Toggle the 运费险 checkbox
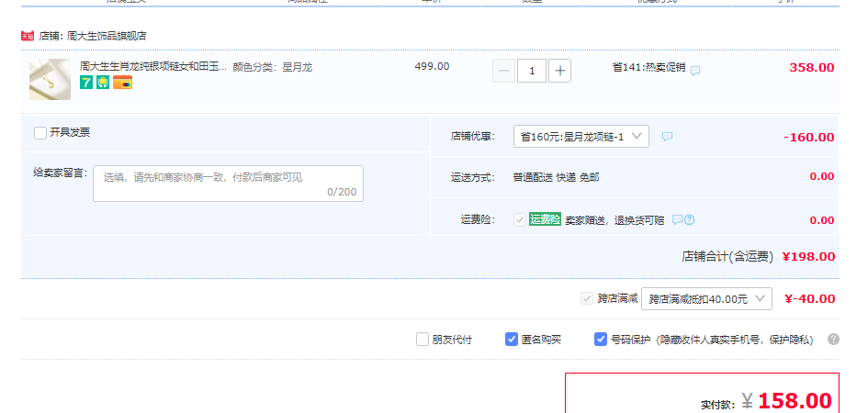The width and height of the screenshot is (868, 413). (520, 219)
